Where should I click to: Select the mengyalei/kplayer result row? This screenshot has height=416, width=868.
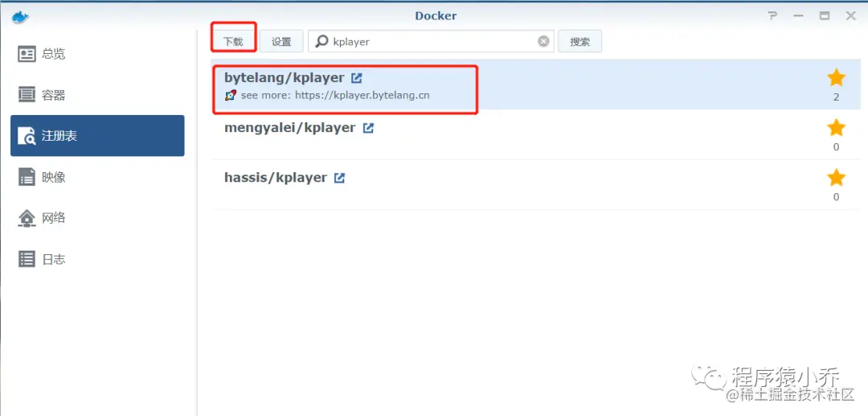pos(537,134)
